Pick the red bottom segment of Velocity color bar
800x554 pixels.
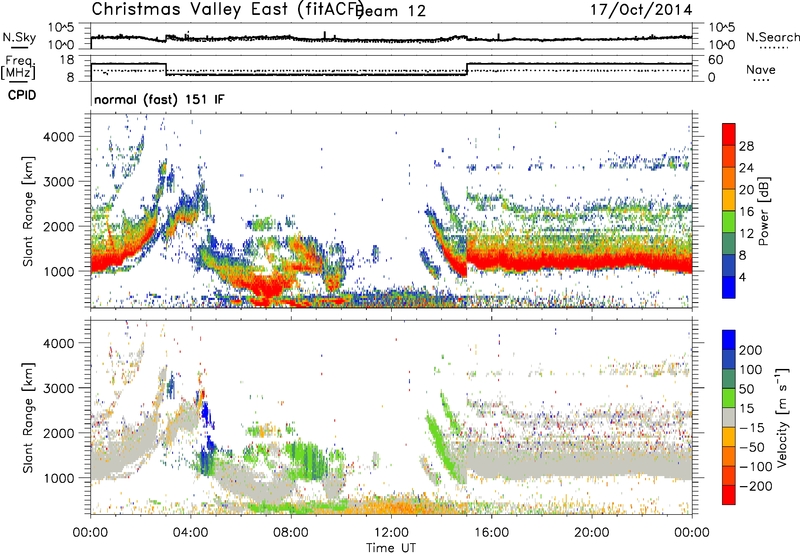coord(729,495)
